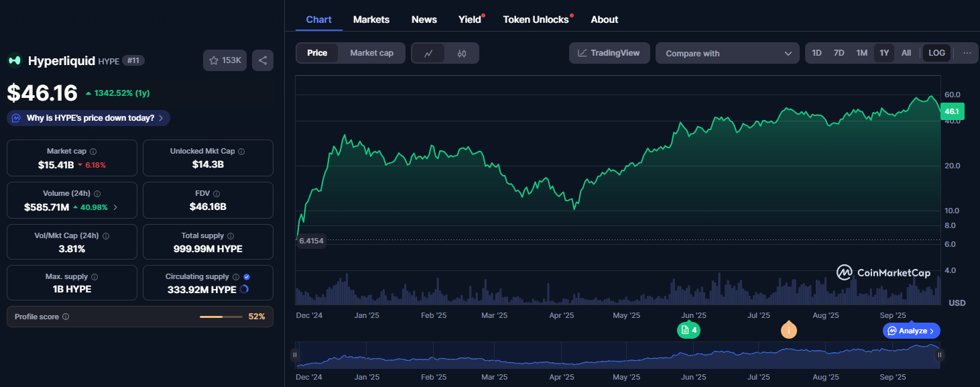This screenshot has height=387, width=980.
Task: Click the verified badge next to Circulating supply
Action: pyautogui.click(x=247, y=277)
